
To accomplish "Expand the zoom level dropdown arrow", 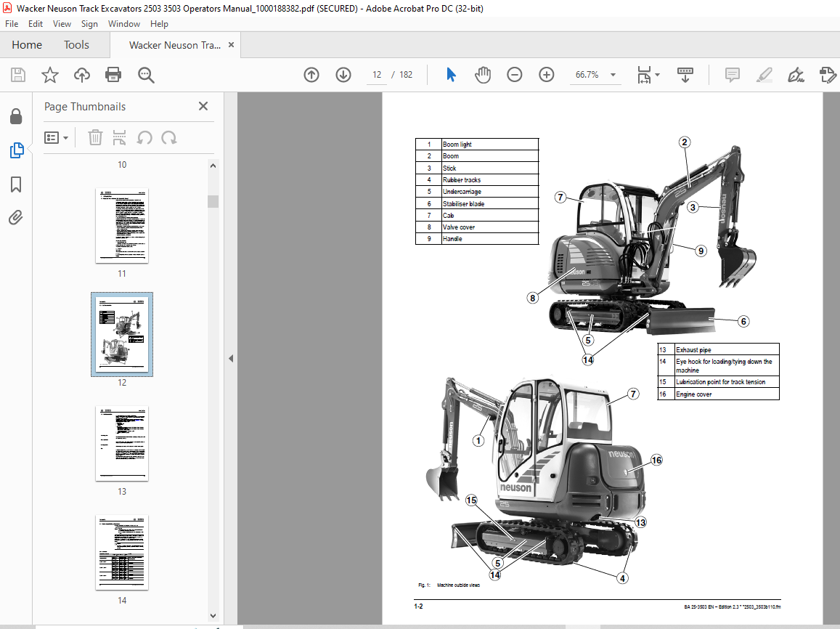I will coord(613,75).
